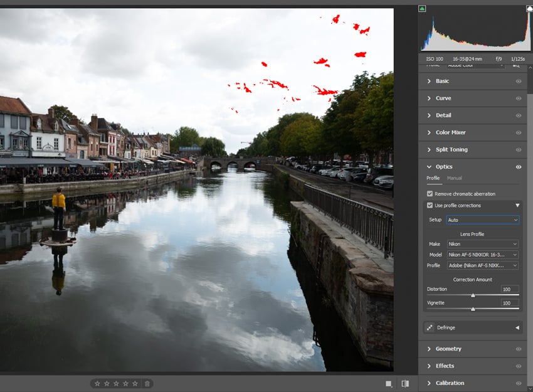Click the Defringe sampler icon
The width and height of the screenshot is (533, 392).
(430, 327)
